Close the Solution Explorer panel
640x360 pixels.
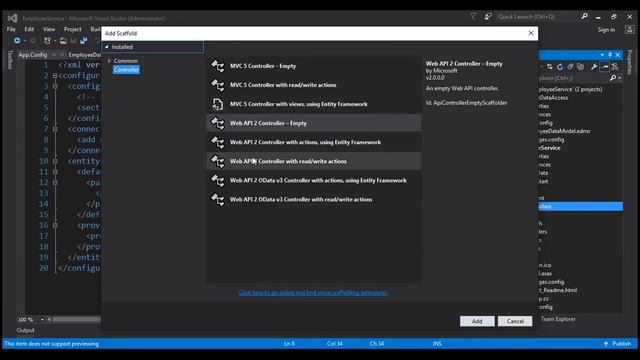[618, 55]
